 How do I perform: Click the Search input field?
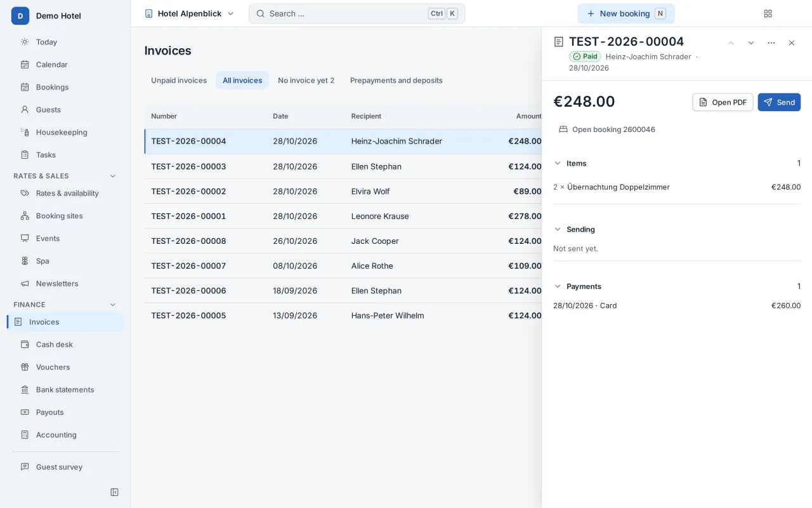[x=357, y=13]
